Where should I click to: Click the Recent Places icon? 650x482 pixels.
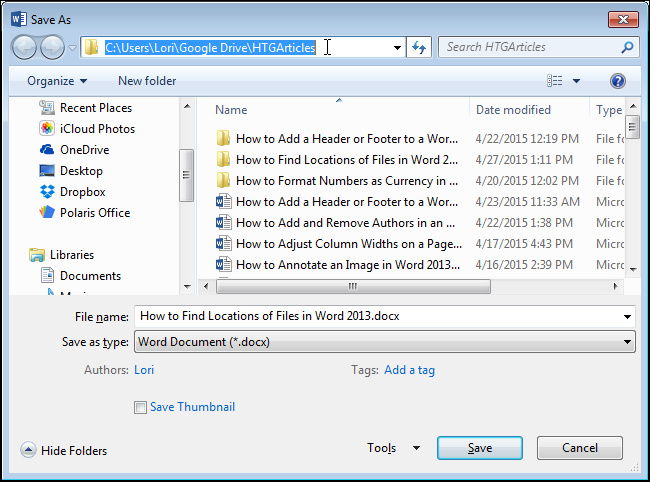(x=47, y=108)
